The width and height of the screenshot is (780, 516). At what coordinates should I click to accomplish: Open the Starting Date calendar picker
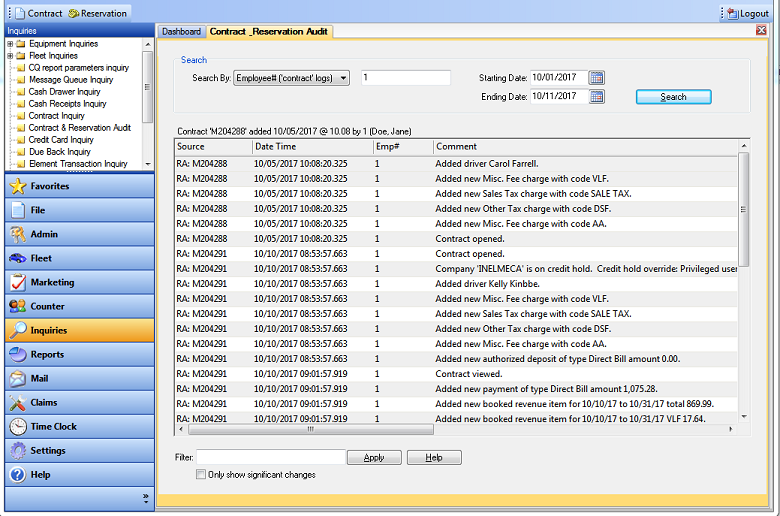pos(596,78)
